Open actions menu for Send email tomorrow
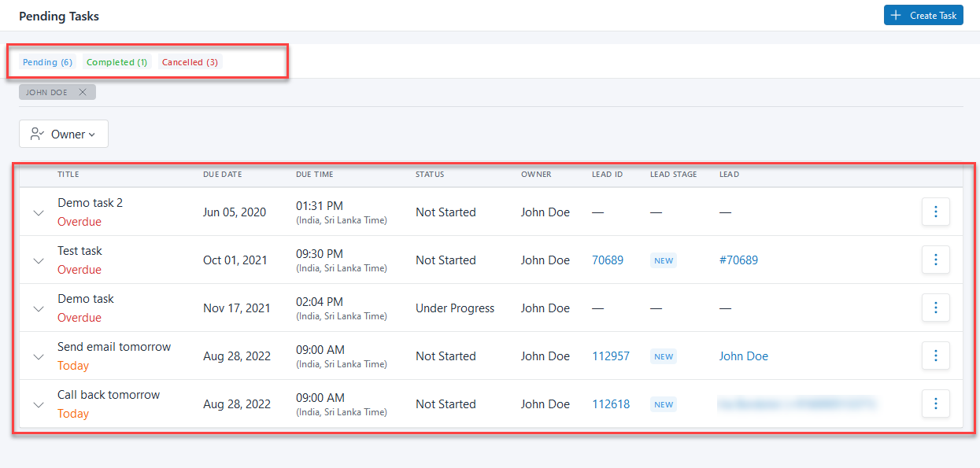 coord(935,356)
